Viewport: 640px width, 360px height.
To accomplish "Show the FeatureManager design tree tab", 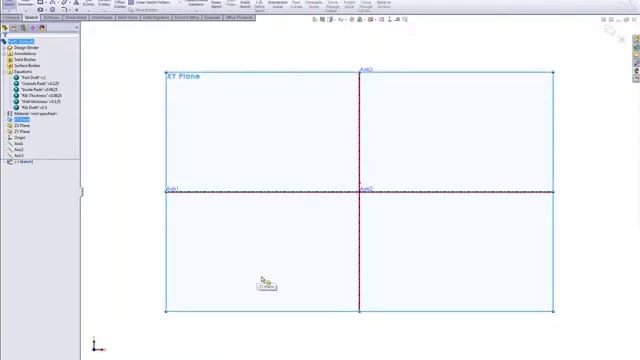I will (5, 28).
